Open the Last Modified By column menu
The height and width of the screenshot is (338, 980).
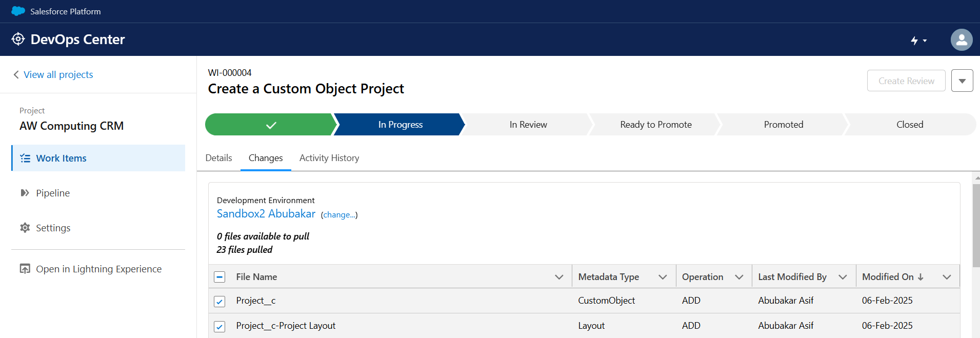(x=843, y=277)
